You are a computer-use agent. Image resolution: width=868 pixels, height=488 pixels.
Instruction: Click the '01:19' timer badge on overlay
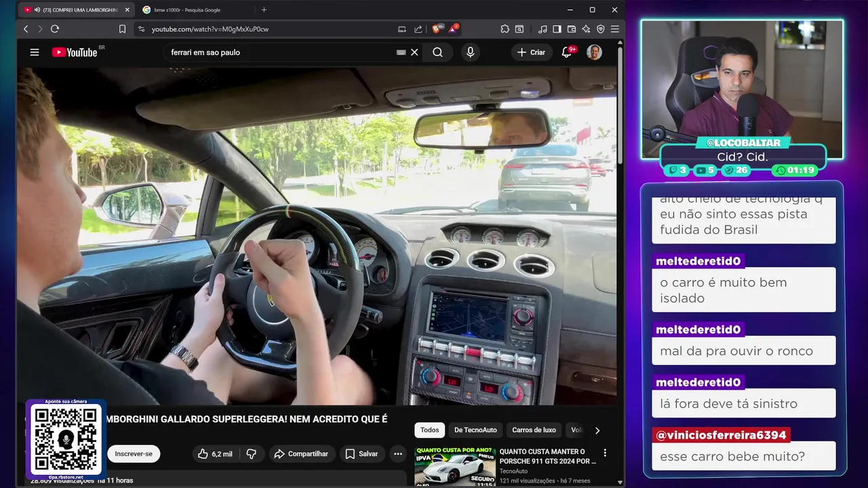click(x=794, y=170)
